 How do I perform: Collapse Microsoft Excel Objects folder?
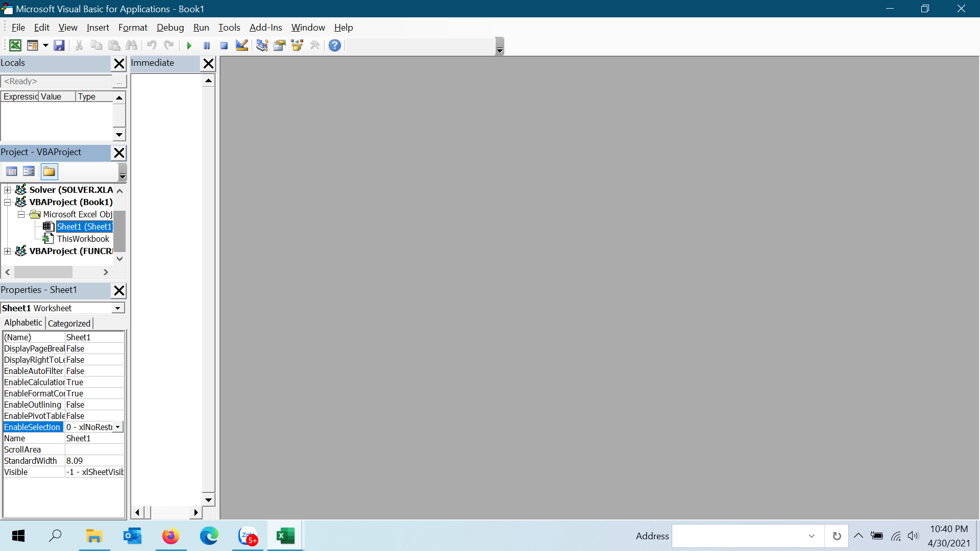[21, 214]
